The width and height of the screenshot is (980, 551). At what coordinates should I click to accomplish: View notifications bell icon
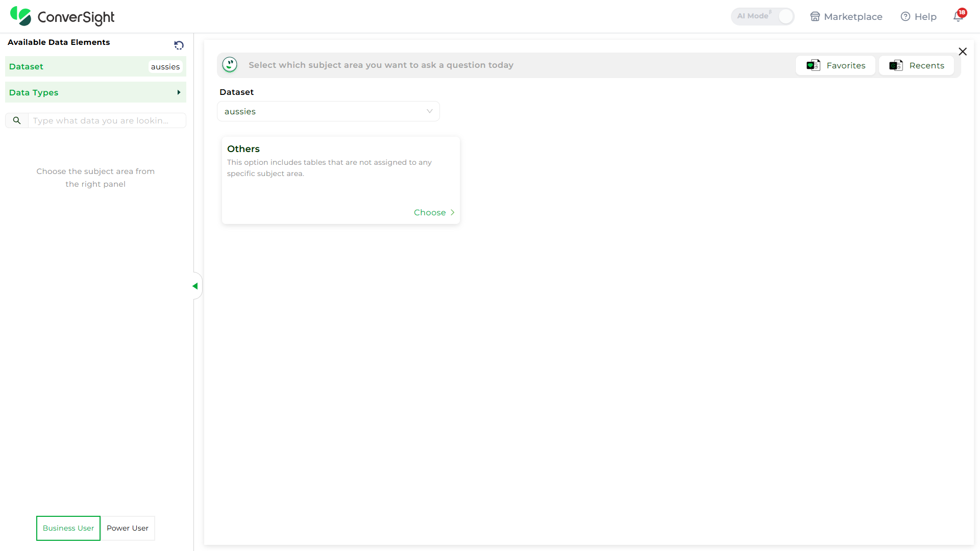click(x=959, y=16)
